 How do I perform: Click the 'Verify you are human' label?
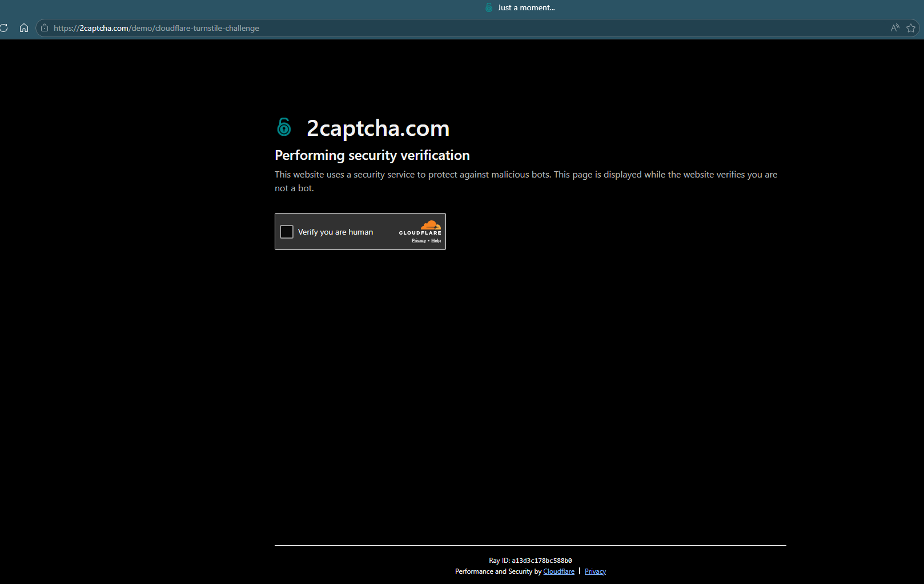tap(335, 232)
